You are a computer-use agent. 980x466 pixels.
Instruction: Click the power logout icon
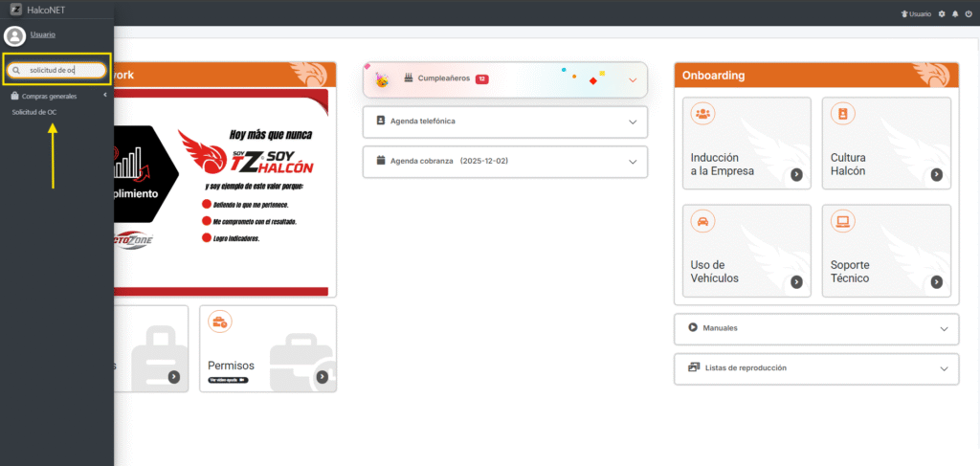coord(969,14)
